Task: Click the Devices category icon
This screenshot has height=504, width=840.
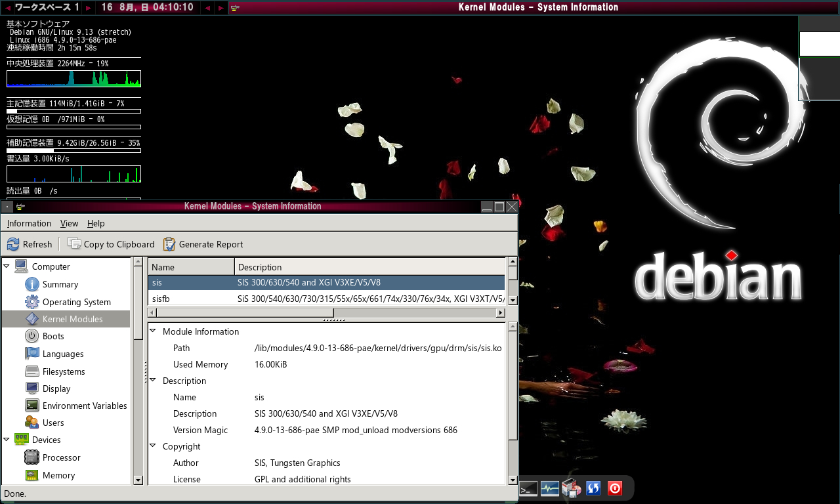Action: pyautogui.click(x=22, y=440)
